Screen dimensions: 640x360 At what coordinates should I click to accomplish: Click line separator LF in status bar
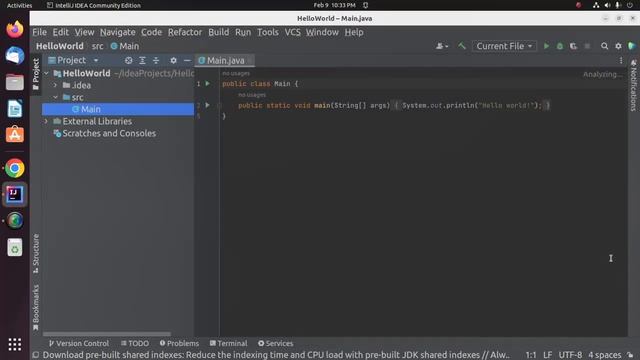point(547,355)
